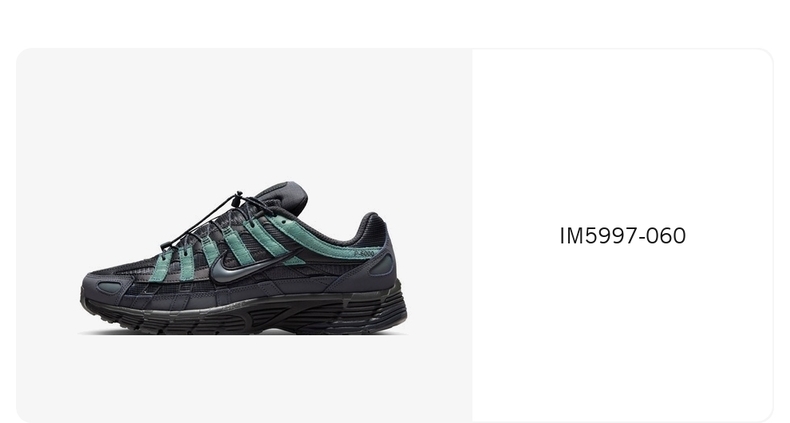Select the shoe's tongue at the top
The height and width of the screenshot is (423, 790).
tap(283, 195)
